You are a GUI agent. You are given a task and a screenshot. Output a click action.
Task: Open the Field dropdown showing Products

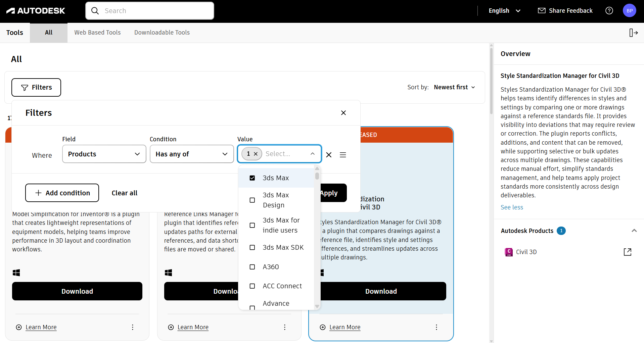pos(104,154)
